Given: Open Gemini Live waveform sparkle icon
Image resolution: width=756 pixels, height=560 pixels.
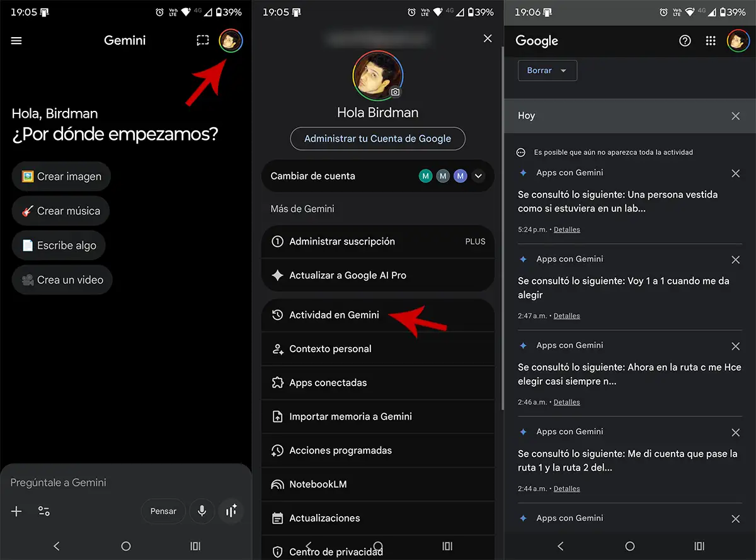Looking at the screenshot, I should [231, 511].
